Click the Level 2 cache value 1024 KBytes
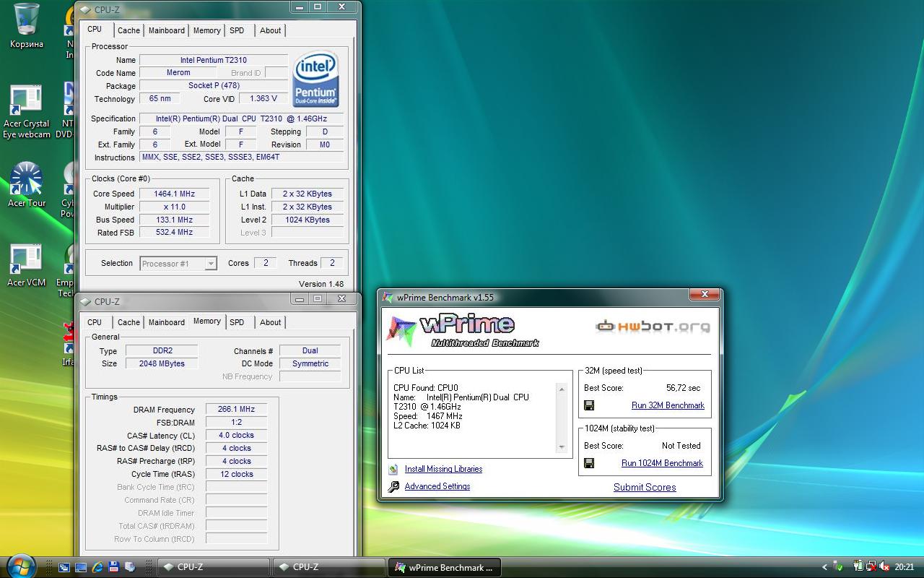The width and height of the screenshot is (924, 578). click(308, 220)
